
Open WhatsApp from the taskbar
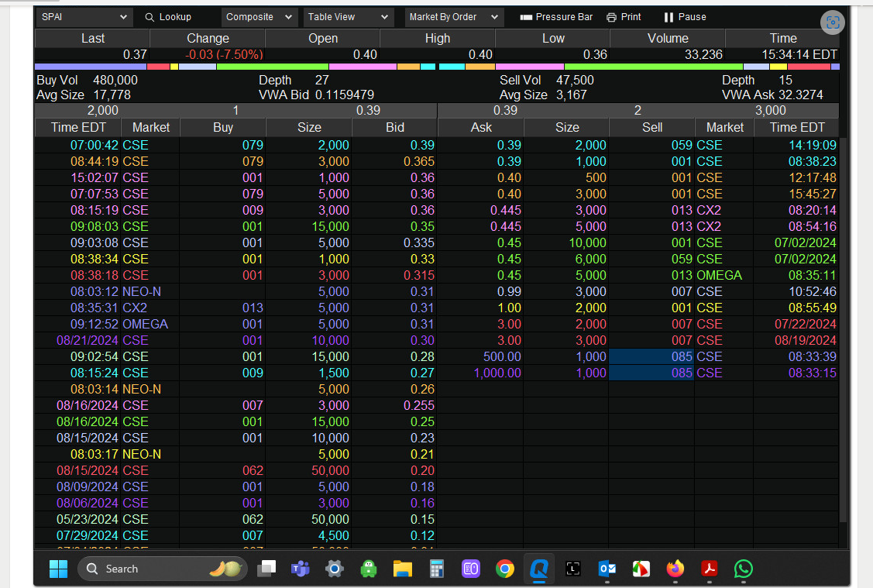coord(744,569)
